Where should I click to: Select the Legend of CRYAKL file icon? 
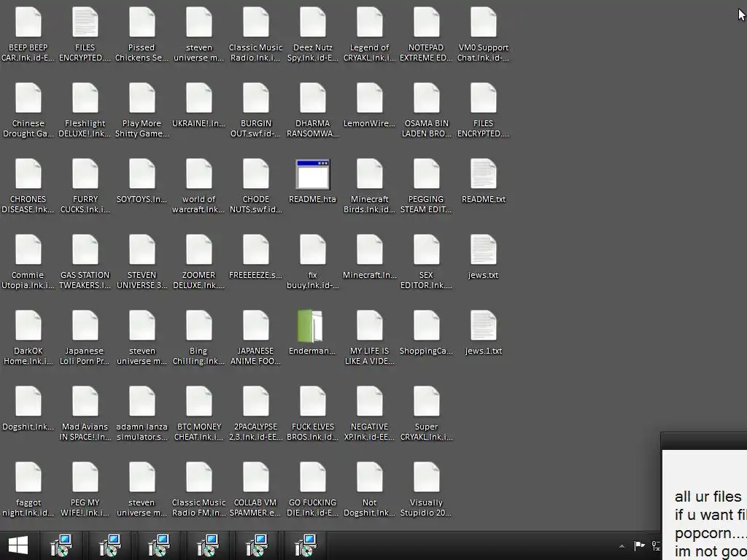tap(370, 23)
